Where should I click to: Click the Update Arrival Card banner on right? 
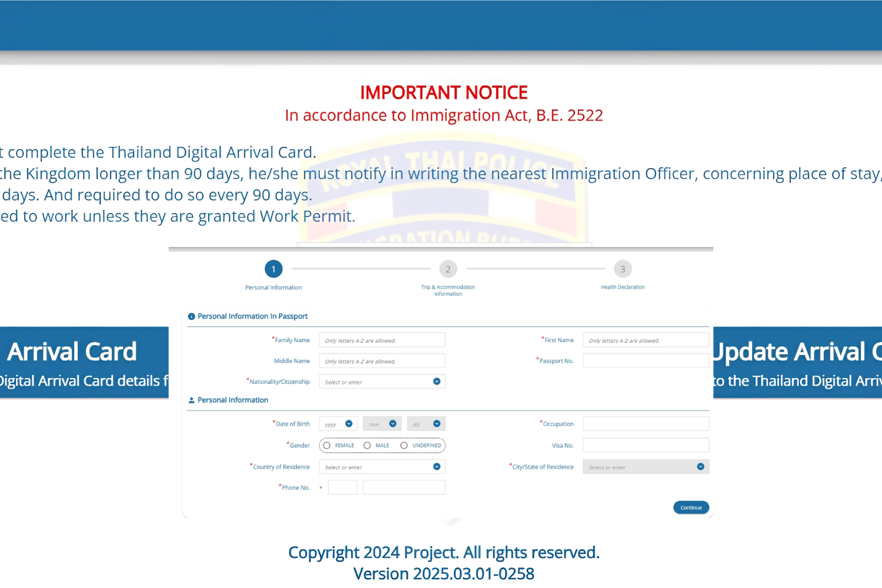pyautogui.click(x=797, y=362)
